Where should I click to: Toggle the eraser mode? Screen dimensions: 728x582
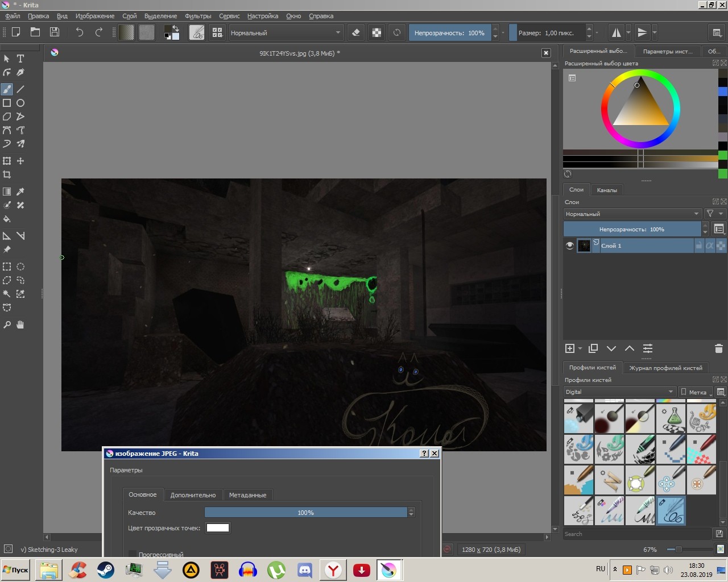(356, 32)
